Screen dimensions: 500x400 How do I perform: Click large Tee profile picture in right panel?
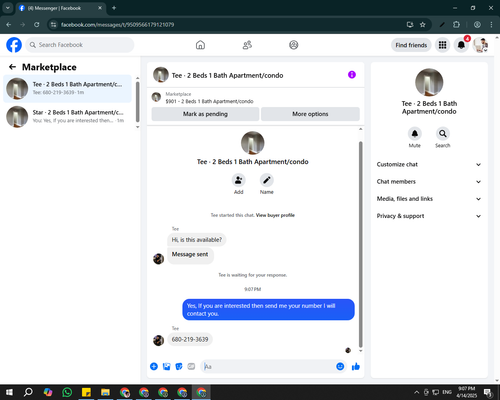[429, 82]
